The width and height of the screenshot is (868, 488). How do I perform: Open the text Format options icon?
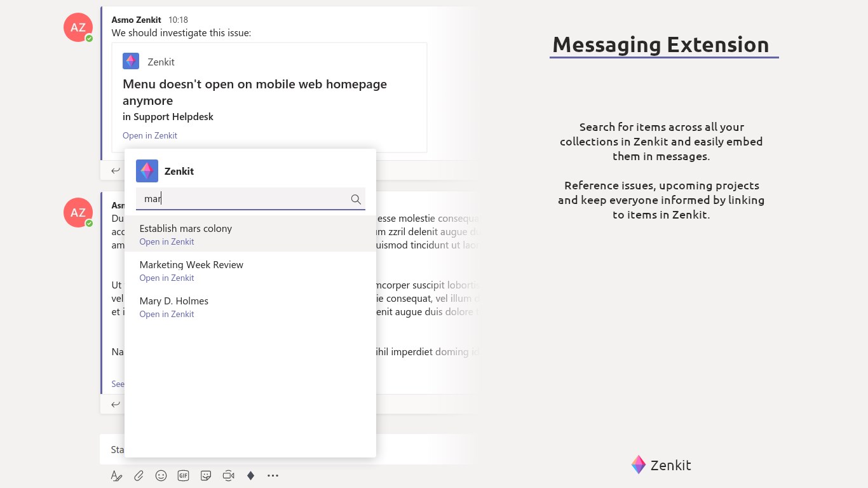point(116,475)
